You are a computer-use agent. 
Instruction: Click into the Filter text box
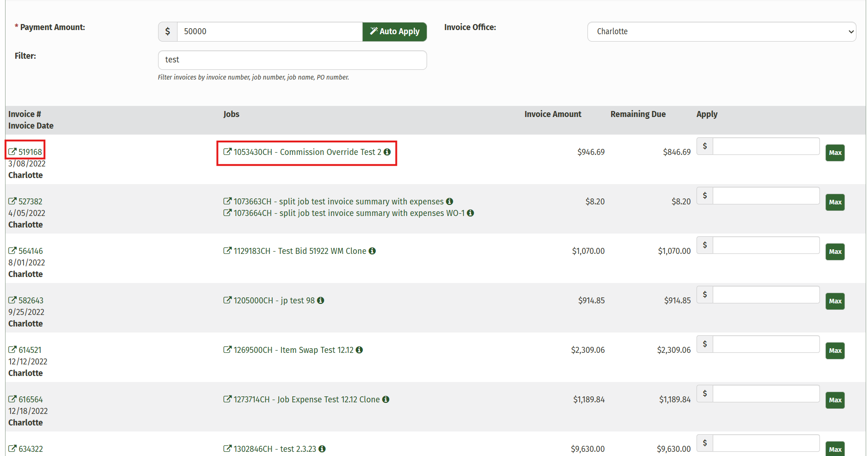[292, 60]
